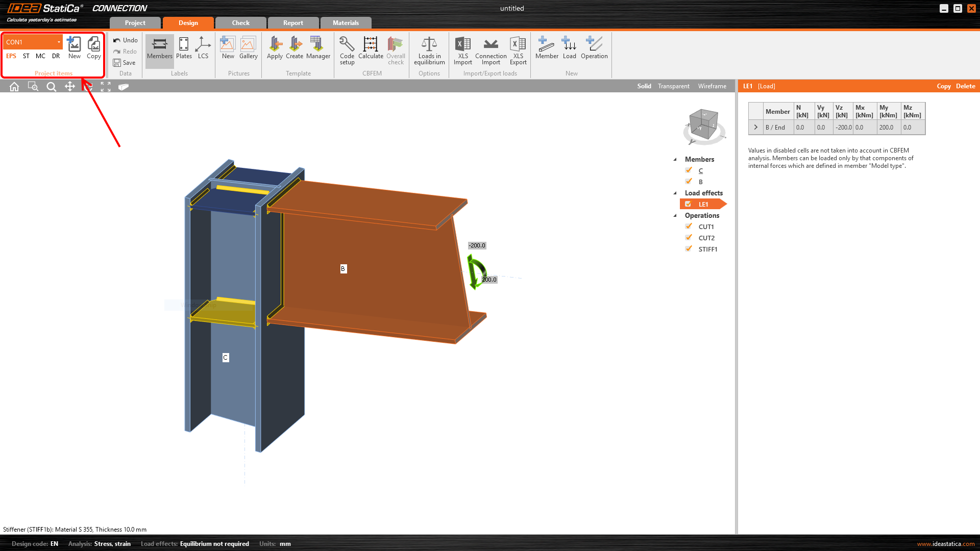Click the home view icon
The height and width of the screenshot is (551, 980).
coord(14,87)
